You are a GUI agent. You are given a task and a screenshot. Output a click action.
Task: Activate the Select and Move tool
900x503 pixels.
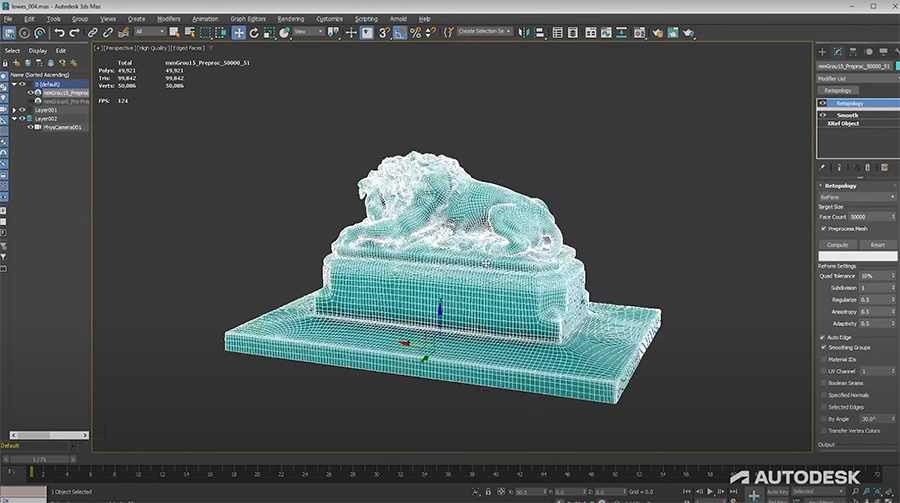[239, 33]
